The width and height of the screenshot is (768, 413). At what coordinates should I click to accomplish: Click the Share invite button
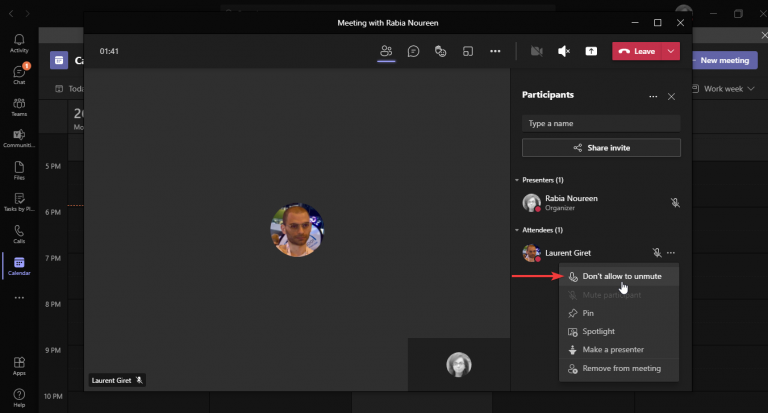[601, 147]
